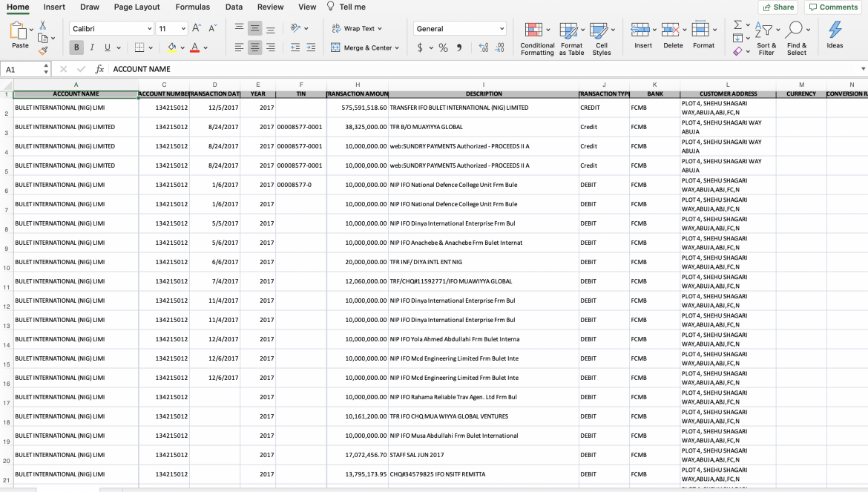Apply yellow fill color bucket

[171, 47]
